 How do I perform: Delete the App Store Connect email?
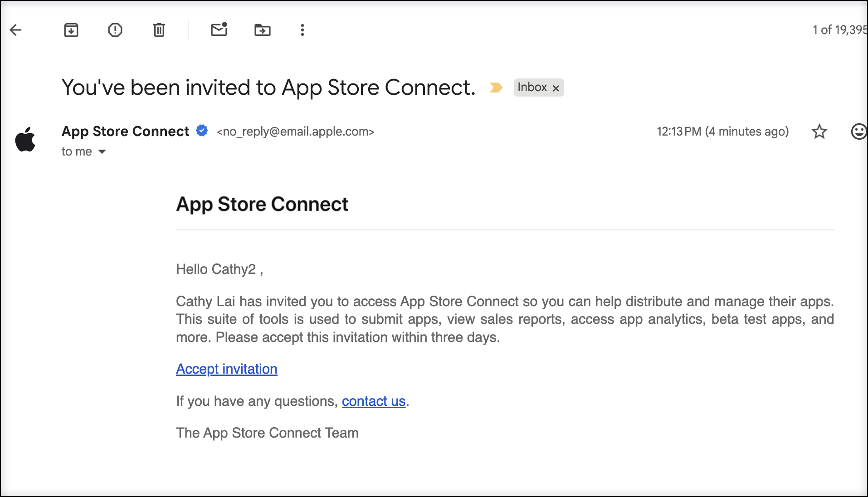point(158,30)
